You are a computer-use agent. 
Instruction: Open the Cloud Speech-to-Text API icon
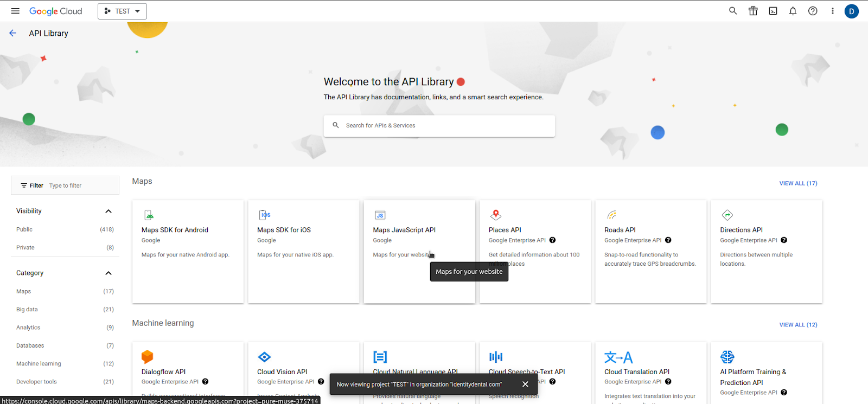496,357
